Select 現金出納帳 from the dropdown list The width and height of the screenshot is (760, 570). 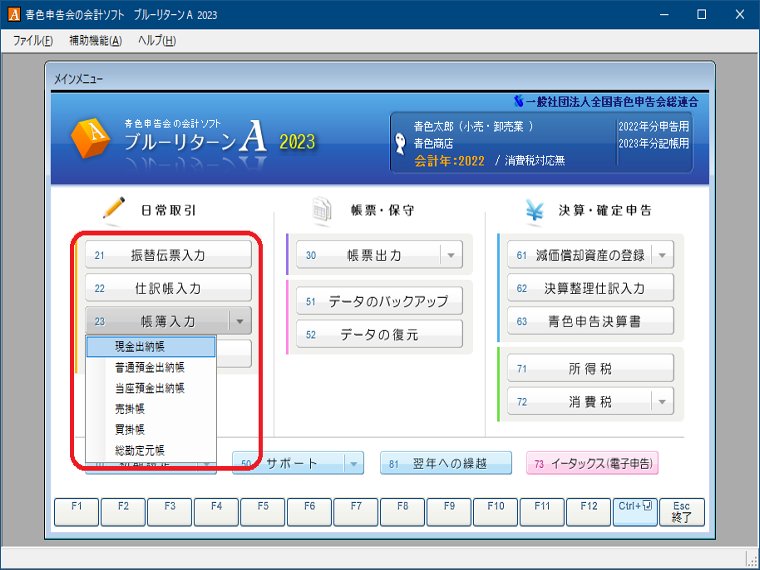(151, 347)
